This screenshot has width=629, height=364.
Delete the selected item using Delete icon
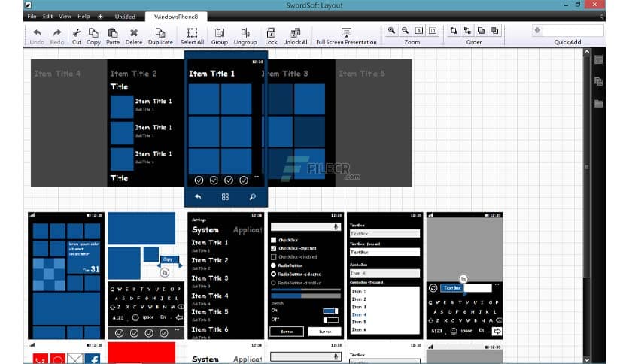tap(134, 32)
